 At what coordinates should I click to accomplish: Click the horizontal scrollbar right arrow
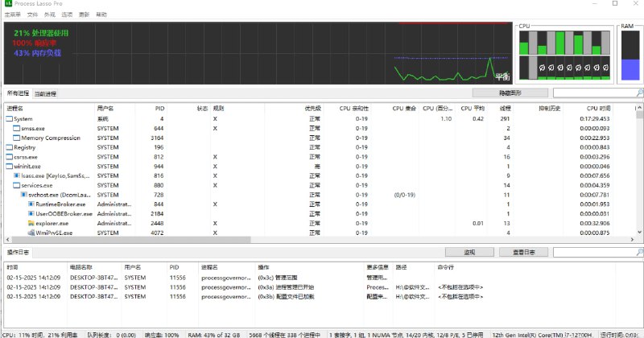pos(632,240)
